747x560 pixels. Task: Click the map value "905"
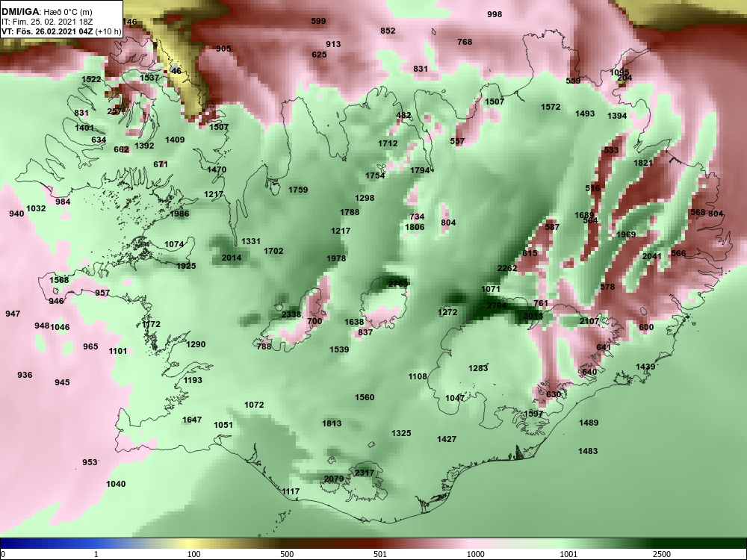(223, 49)
